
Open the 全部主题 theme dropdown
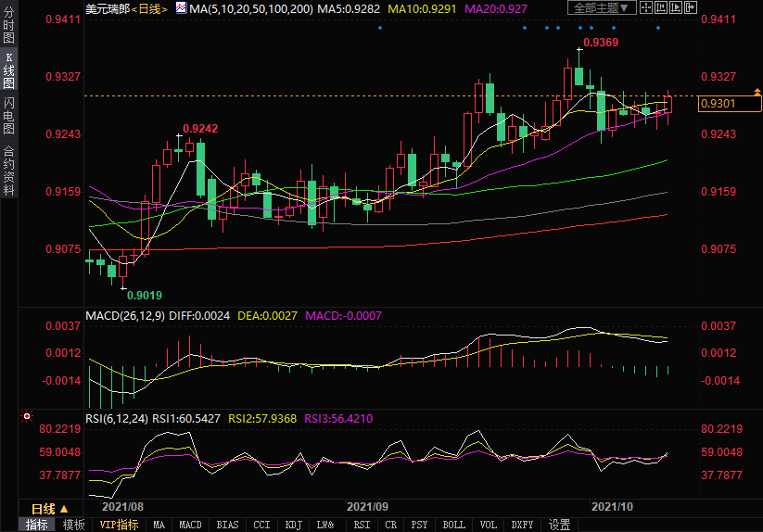602,8
